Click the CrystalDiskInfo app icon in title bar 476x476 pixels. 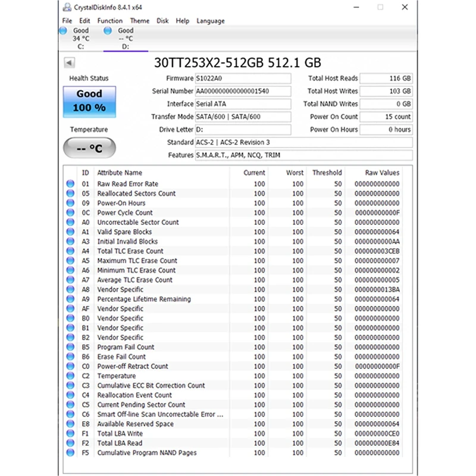click(x=66, y=7)
